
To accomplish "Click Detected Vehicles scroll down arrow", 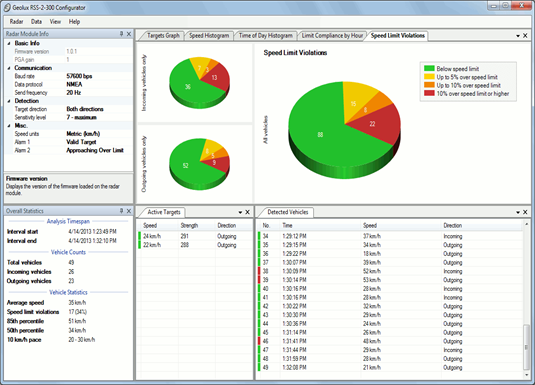I will pos(526,375).
